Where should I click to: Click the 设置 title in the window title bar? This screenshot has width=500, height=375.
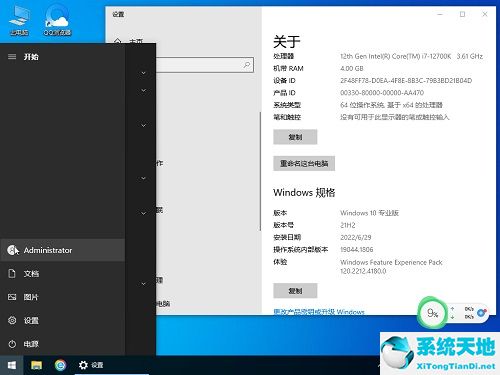click(x=118, y=14)
